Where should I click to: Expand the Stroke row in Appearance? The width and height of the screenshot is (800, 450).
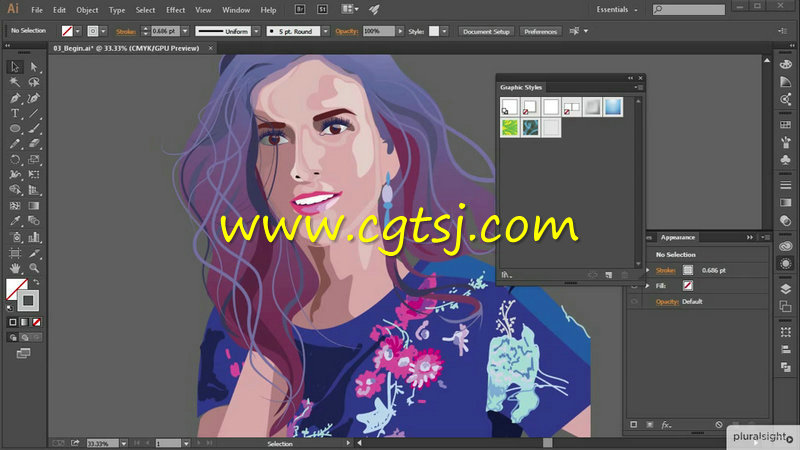coord(648,270)
